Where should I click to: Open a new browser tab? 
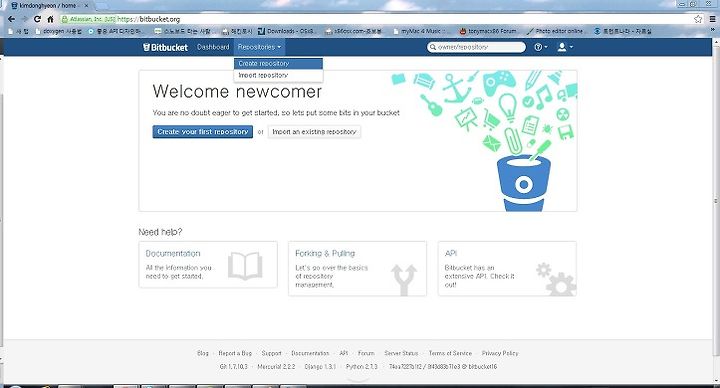click(102, 6)
